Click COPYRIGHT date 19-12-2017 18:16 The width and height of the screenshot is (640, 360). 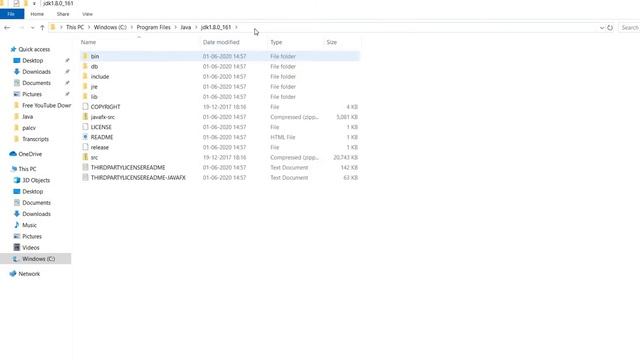[x=224, y=107]
